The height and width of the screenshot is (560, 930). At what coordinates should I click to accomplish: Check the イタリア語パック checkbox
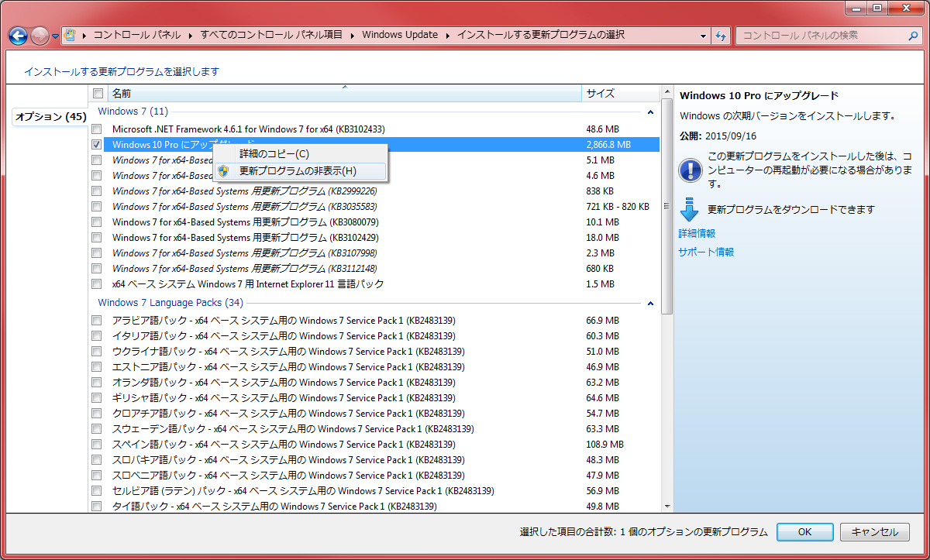tap(96, 336)
